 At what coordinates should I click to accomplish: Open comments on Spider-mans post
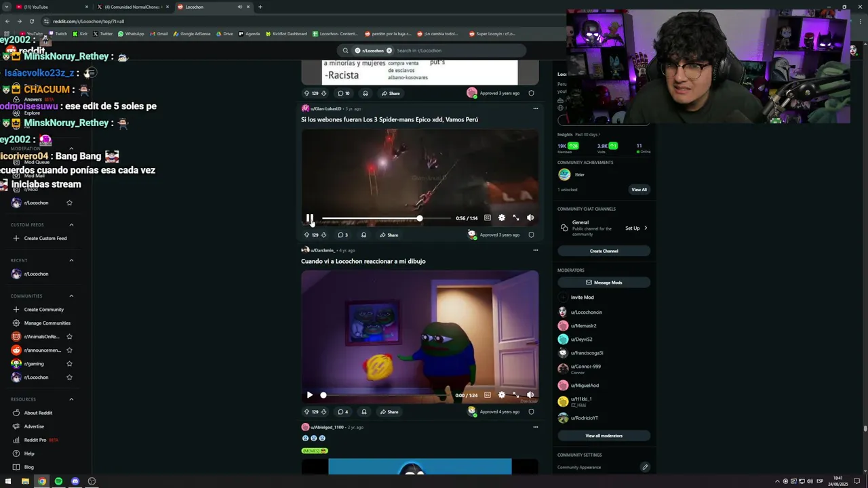[x=342, y=235]
